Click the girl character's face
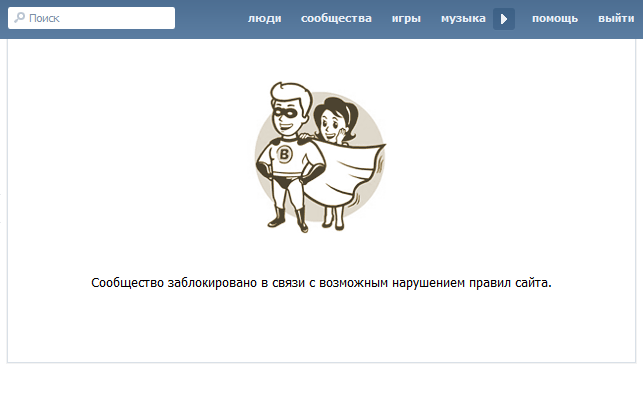 tap(331, 124)
